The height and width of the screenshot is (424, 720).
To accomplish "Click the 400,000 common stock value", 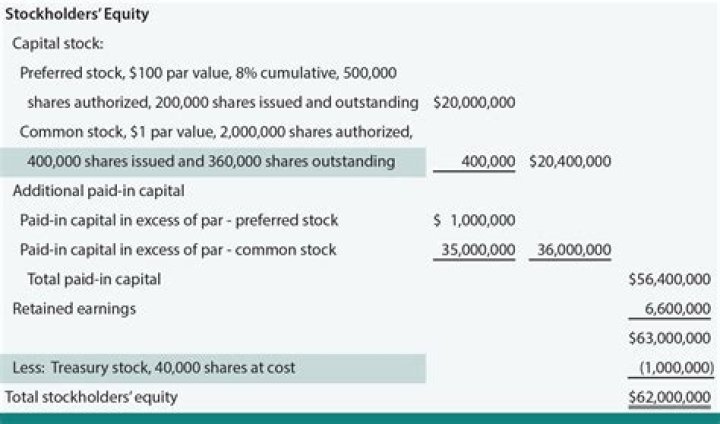I will click(488, 161).
